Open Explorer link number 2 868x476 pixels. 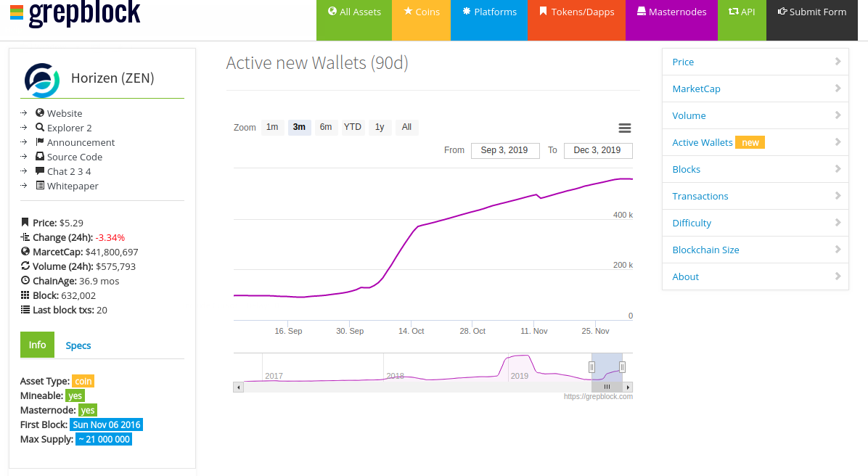coord(89,128)
